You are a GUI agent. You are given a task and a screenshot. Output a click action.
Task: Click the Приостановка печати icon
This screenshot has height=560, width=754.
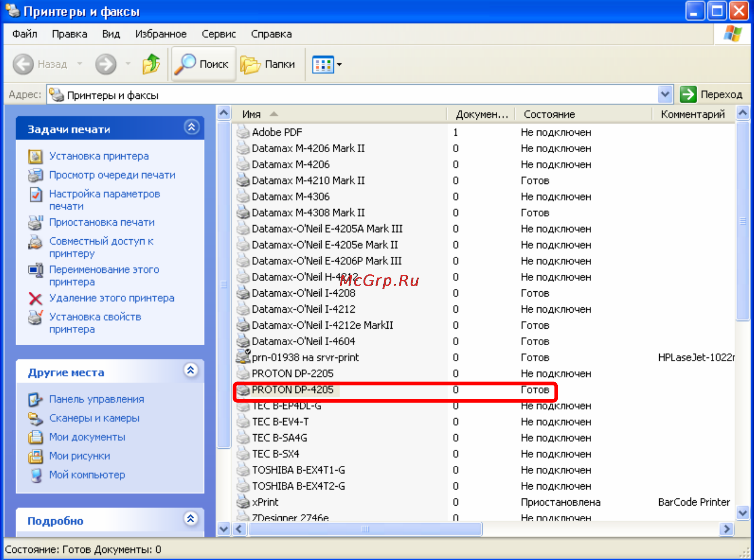(35, 222)
